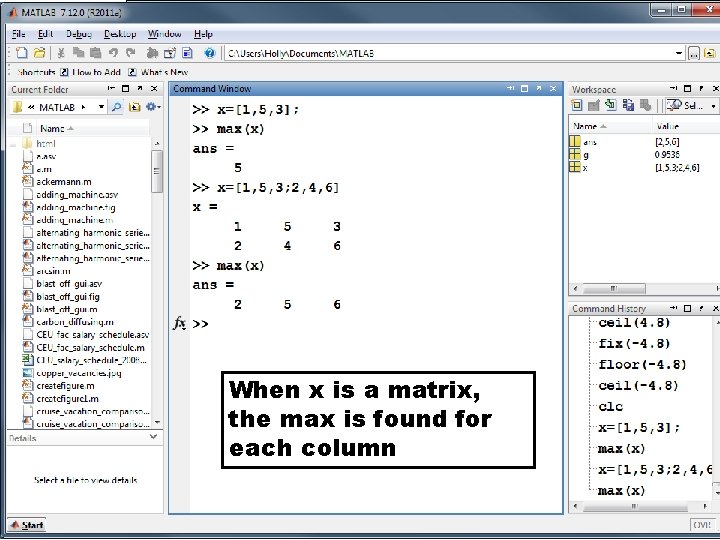Select the ackermann.m file
The image size is (720, 540).
point(64,182)
